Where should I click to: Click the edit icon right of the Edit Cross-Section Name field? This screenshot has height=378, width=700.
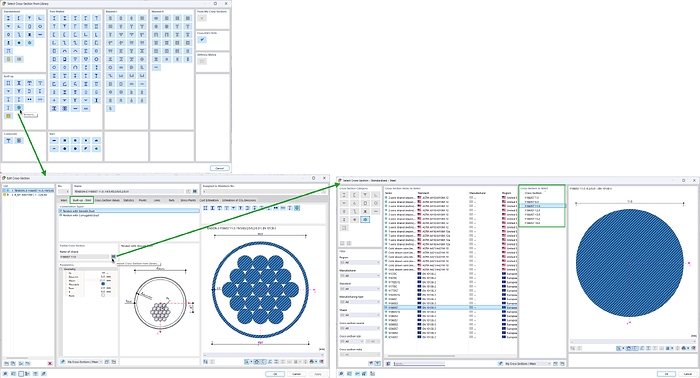[x=189, y=191]
